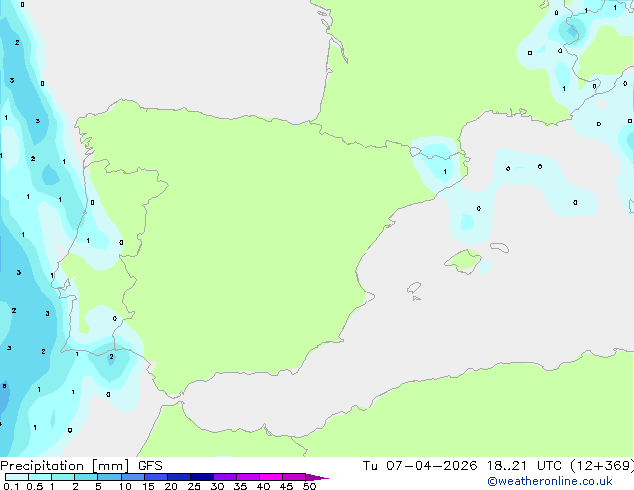Click the above-50 mm arrow legend tip

pyautogui.click(x=317, y=477)
